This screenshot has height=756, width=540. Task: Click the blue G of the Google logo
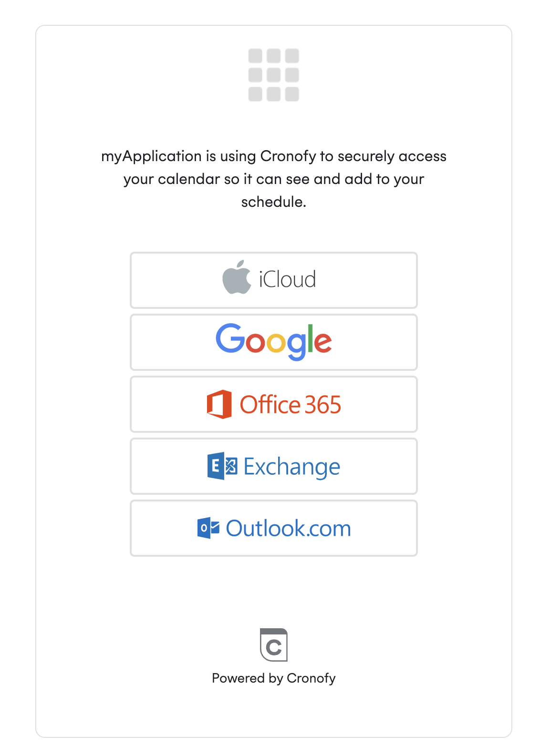point(230,338)
